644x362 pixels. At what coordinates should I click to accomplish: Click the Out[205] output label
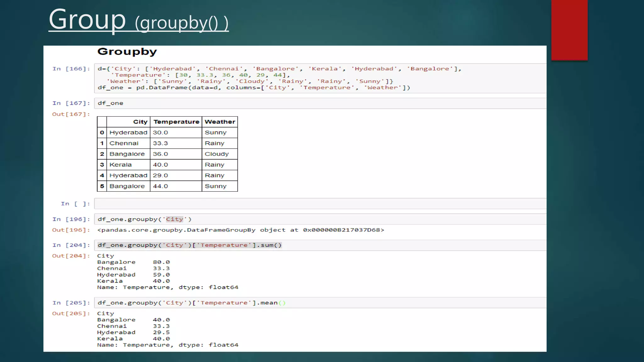point(71,314)
